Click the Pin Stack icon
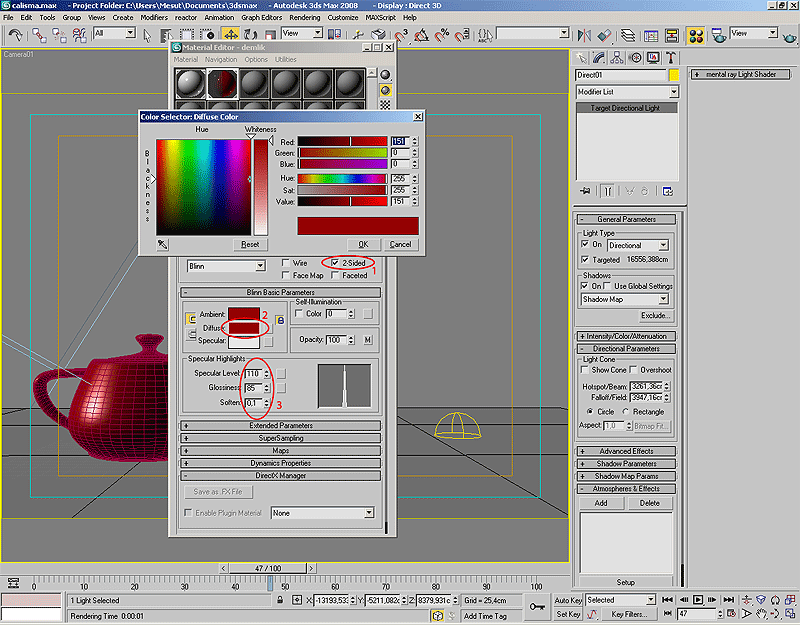Viewport: 800px width, 625px height. point(587,190)
